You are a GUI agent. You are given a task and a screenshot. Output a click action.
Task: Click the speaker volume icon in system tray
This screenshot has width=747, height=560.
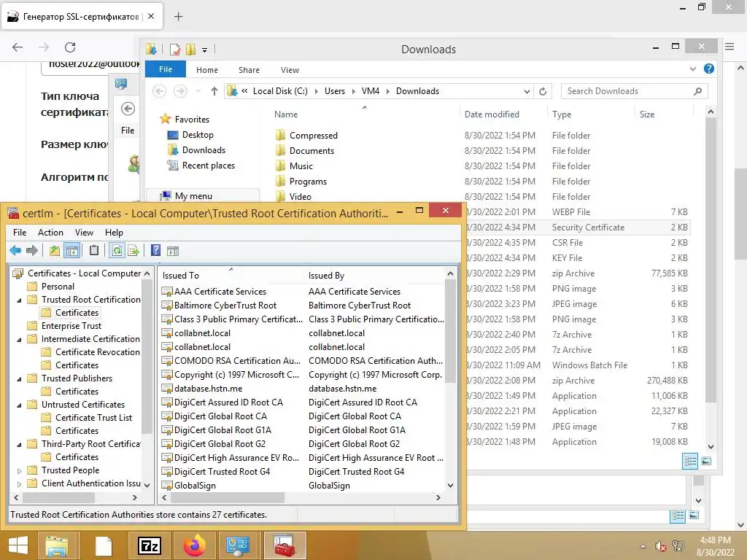[661, 546]
